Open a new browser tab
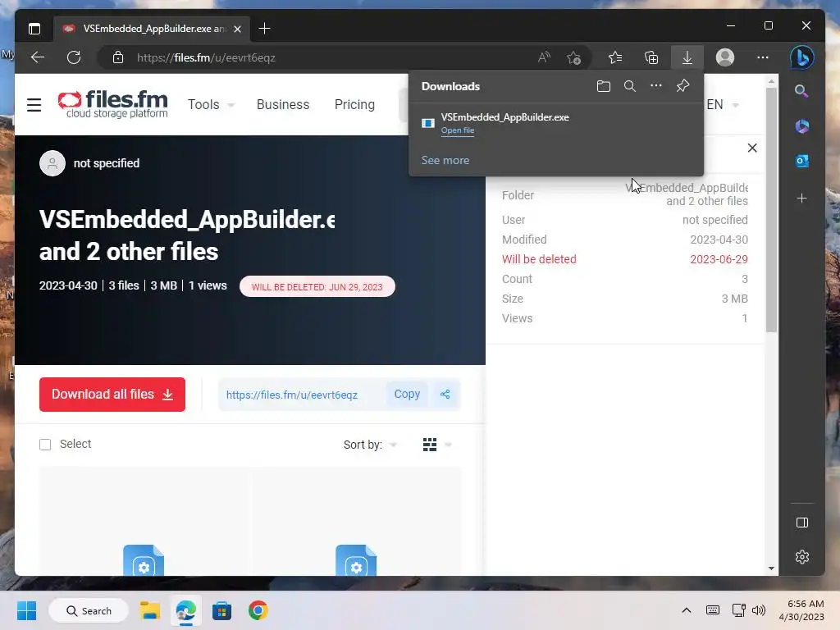 pos(264,29)
